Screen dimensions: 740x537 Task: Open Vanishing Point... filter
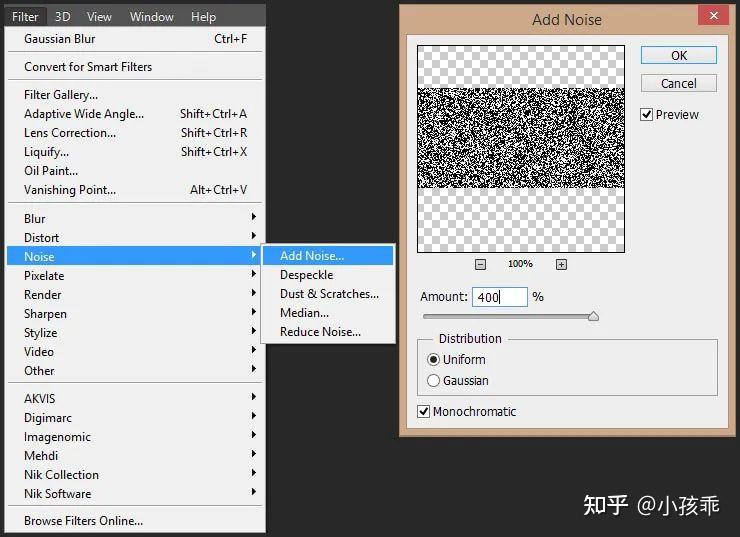[135, 190]
